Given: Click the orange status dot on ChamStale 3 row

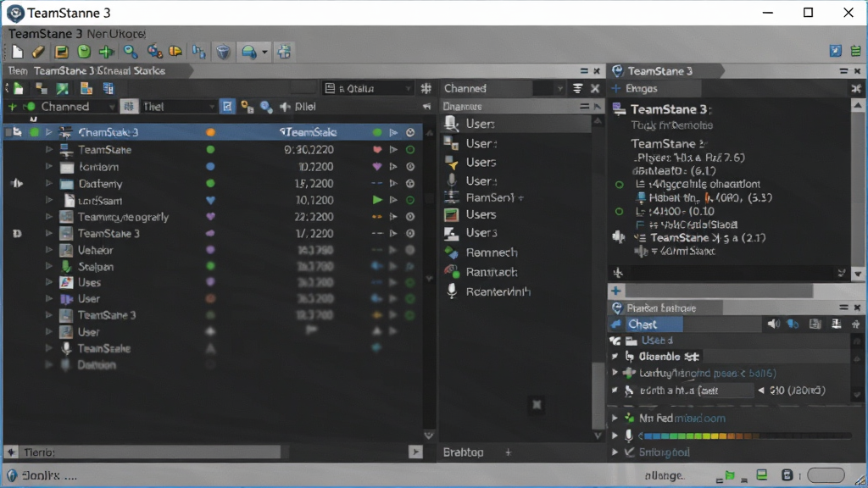Looking at the screenshot, I should [x=210, y=132].
